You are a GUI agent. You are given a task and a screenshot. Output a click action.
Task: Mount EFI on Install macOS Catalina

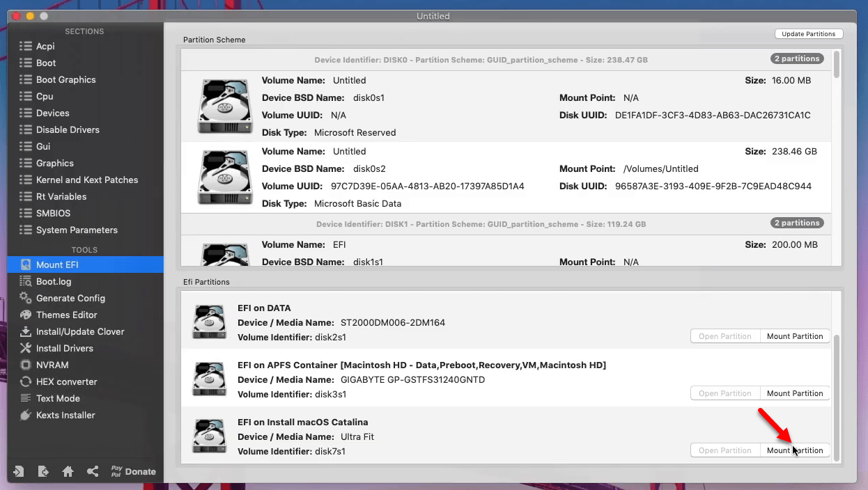(x=795, y=450)
